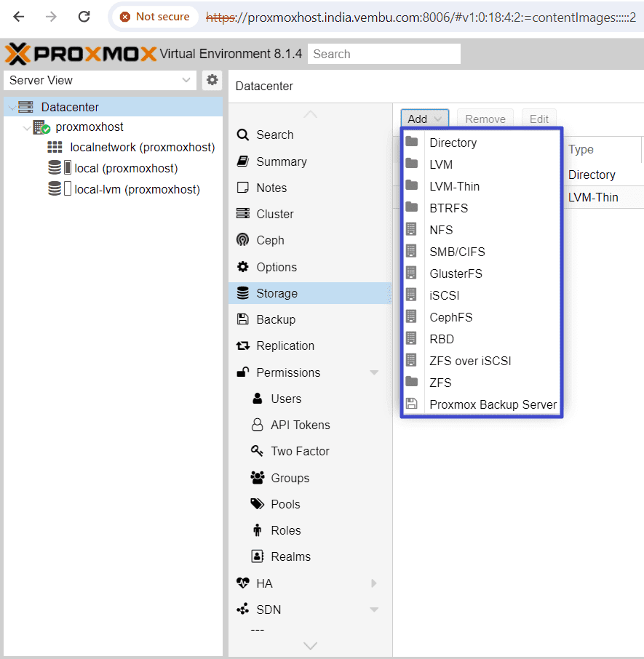Select the LVM-Thin storage row
The height and width of the screenshot is (659, 644).
(x=604, y=197)
